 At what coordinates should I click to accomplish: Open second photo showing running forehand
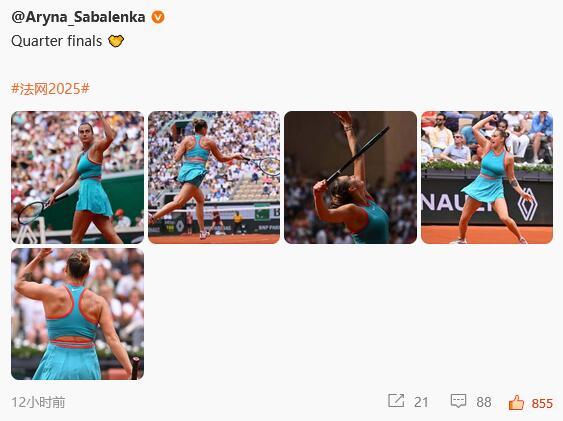[214, 177]
